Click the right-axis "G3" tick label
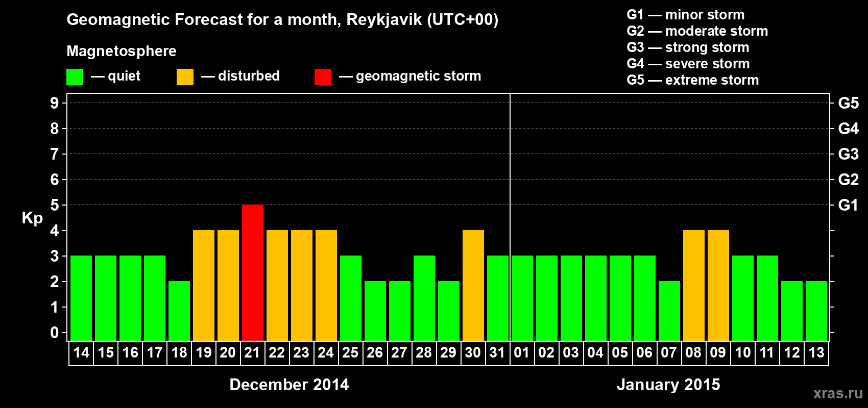The width and height of the screenshot is (868, 408). point(848,154)
